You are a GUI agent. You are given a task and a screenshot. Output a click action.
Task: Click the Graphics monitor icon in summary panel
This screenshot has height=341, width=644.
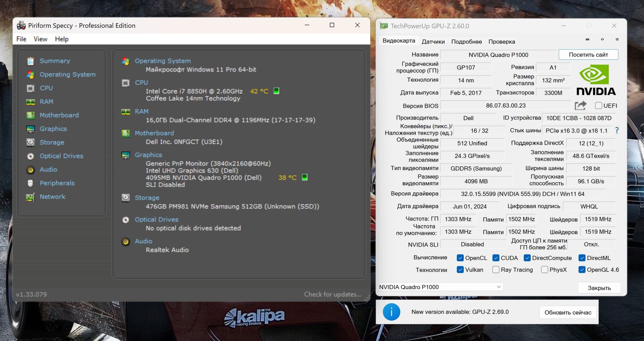click(126, 155)
